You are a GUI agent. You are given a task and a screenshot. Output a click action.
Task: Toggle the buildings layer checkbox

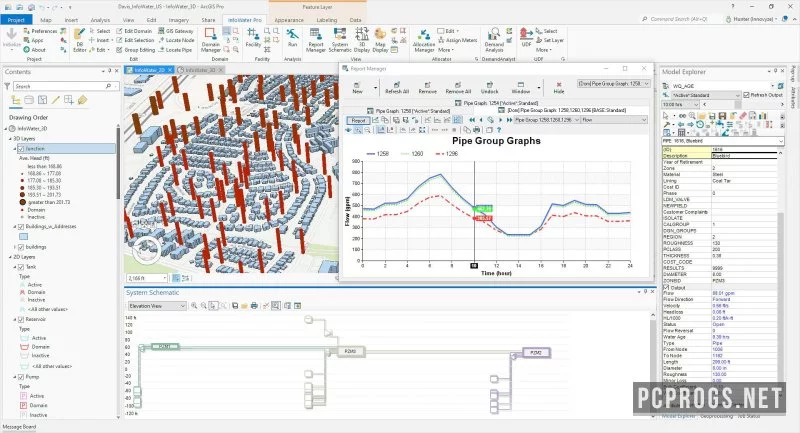click(x=21, y=247)
